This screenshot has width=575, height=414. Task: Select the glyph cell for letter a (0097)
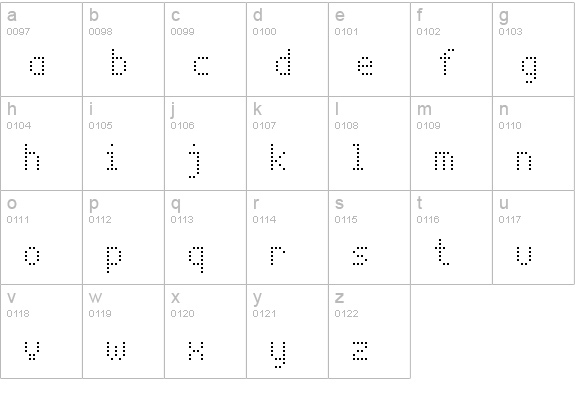coord(41,50)
